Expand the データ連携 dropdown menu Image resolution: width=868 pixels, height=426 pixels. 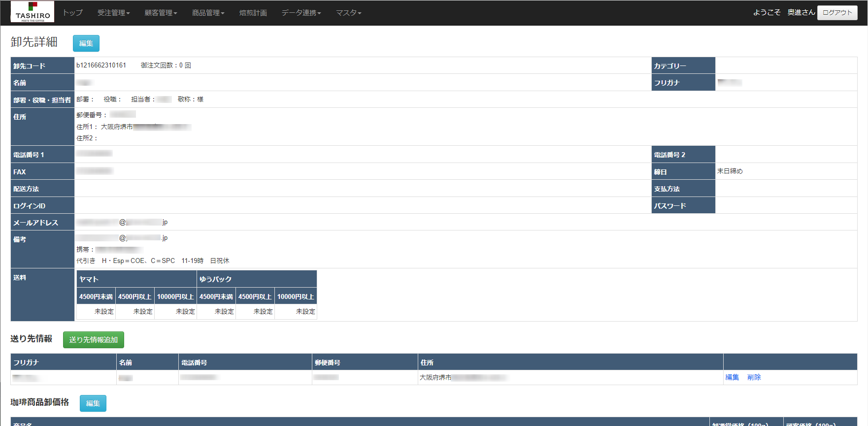click(x=301, y=13)
